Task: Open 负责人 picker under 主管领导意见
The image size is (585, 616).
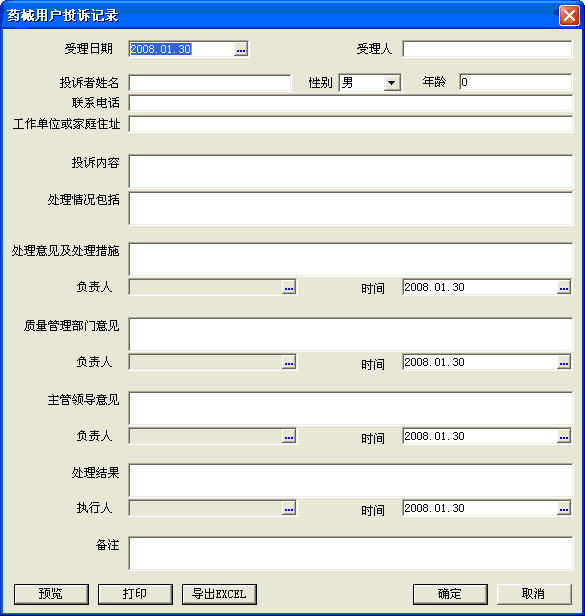Action: click(289, 436)
